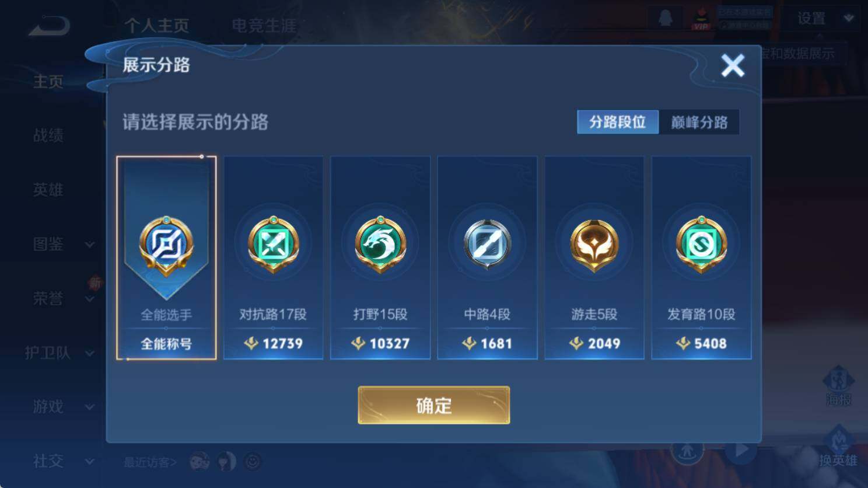Select the 发育路10段 badge icon
This screenshot has width=868, height=488.
point(701,245)
